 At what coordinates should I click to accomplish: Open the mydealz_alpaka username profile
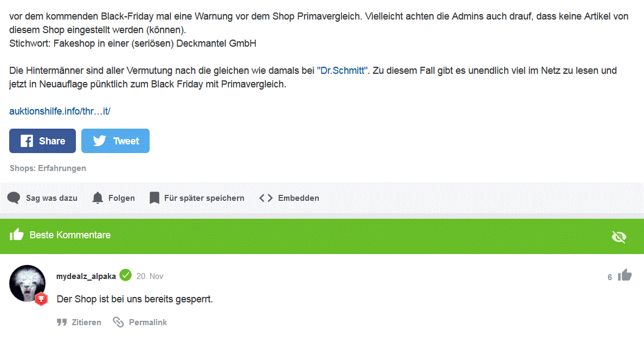86,276
